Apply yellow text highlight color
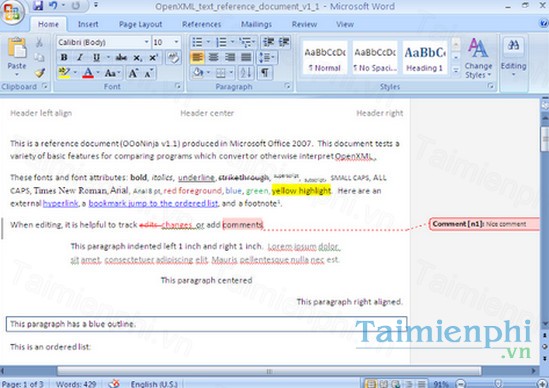The image size is (549, 388). click(x=64, y=73)
